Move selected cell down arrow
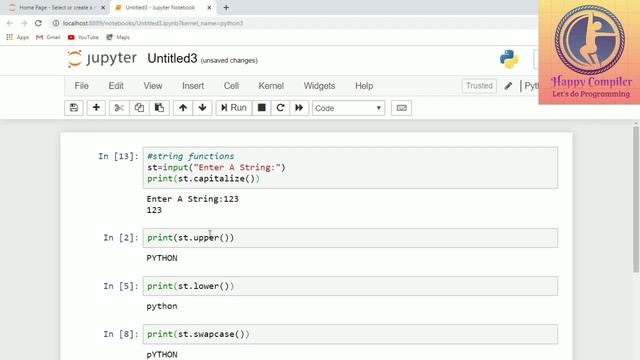 pos(202,108)
